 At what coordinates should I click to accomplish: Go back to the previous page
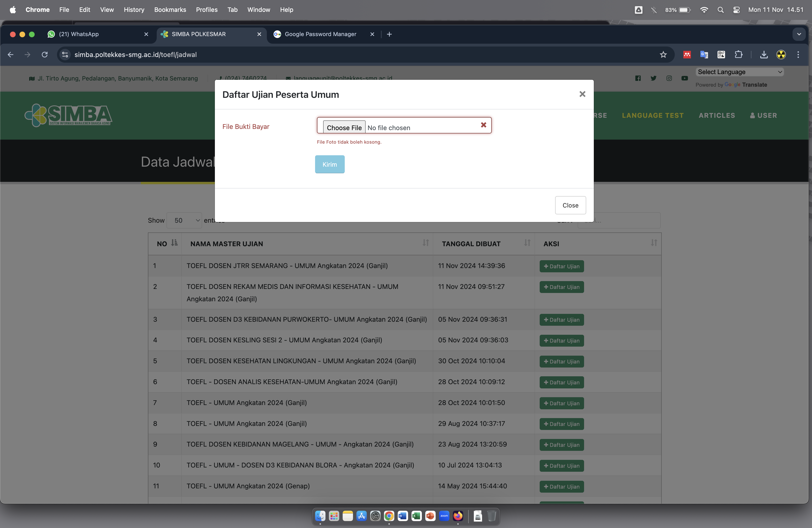(x=11, y=55)
